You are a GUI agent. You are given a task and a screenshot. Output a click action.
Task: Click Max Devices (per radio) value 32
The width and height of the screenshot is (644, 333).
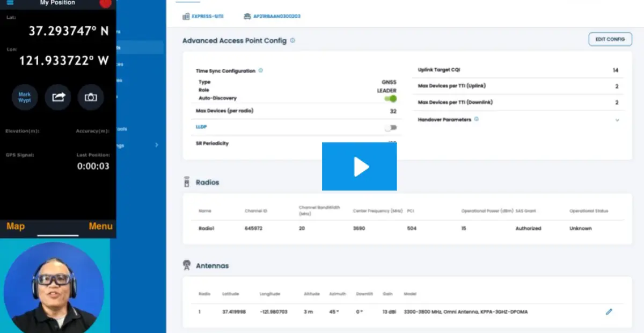coord(393,111)
